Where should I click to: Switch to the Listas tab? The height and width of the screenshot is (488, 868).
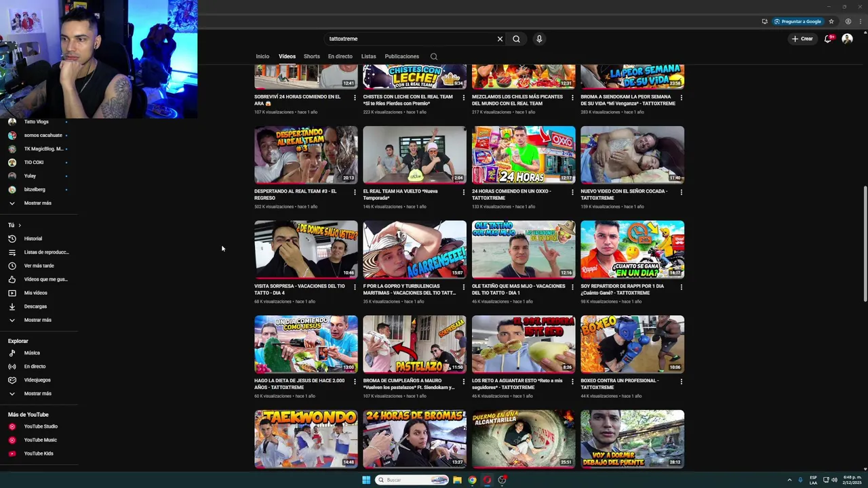pos(368,56)
